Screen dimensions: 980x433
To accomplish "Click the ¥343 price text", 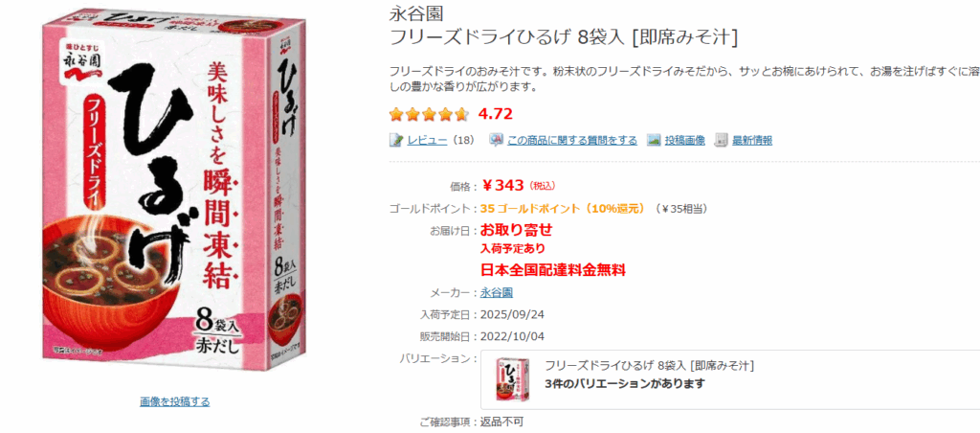I will pos(502,185).
